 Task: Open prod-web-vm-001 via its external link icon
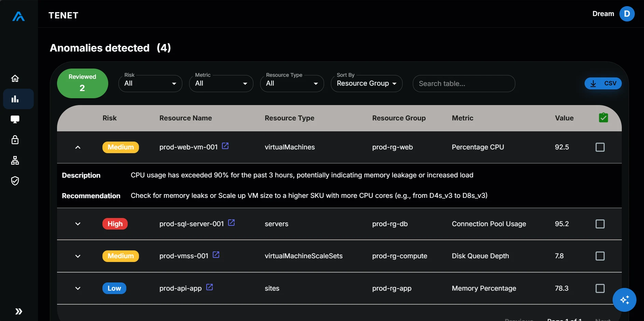pyautogui.click(x=225, y=146)
